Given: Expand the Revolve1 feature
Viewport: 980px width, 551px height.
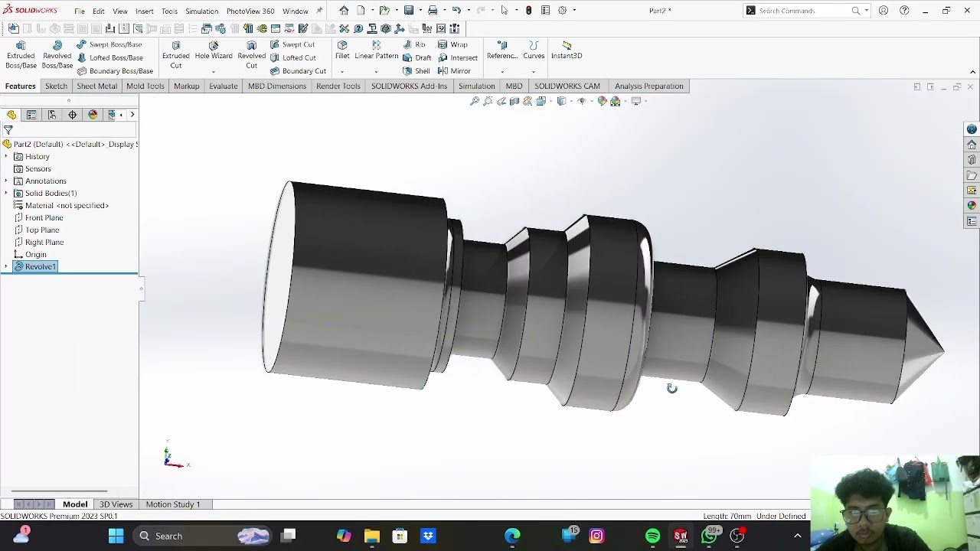Looking at the screenshot, I should coord(6,266).
